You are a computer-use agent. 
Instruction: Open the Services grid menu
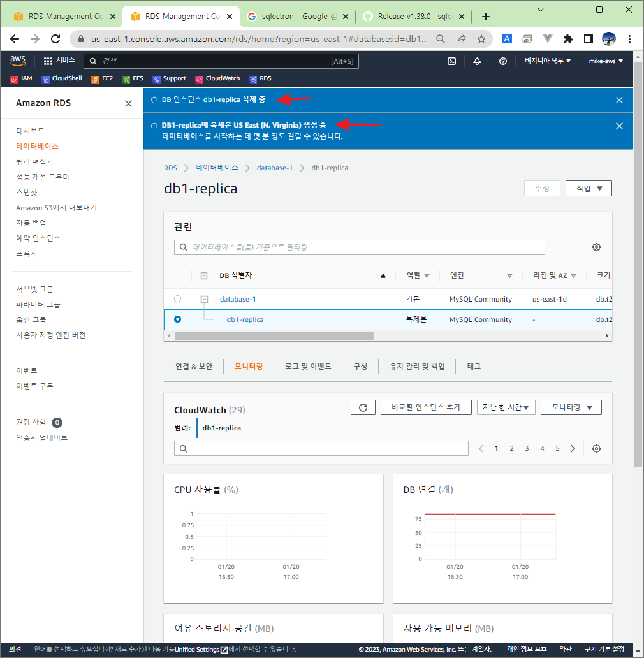click(x=59, y=61)
